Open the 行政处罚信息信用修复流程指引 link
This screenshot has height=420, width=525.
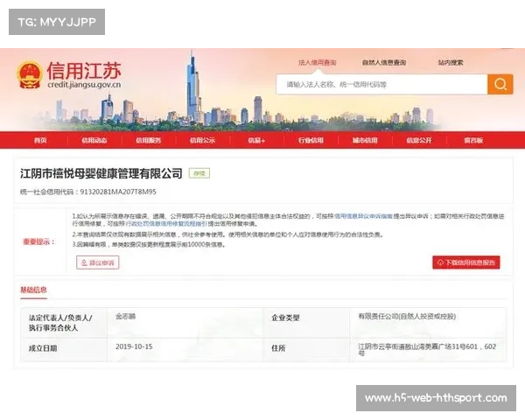click(166, 224)
